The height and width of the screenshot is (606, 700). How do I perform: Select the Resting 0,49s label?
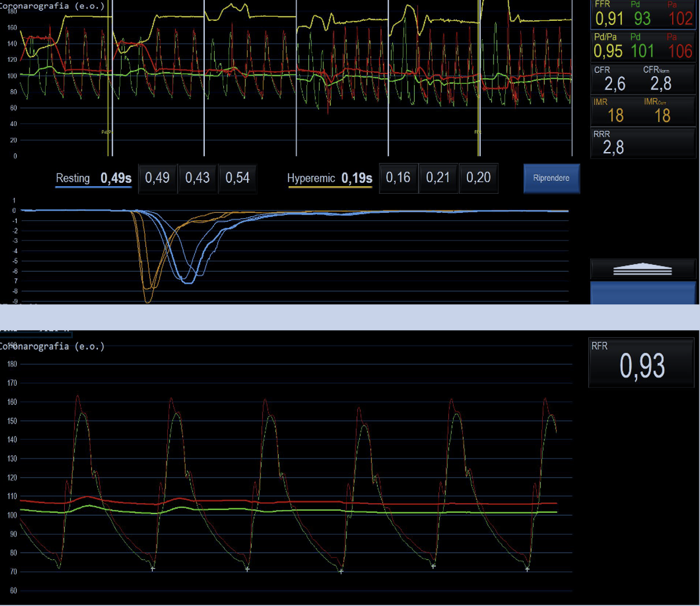(x=94, y=178)
